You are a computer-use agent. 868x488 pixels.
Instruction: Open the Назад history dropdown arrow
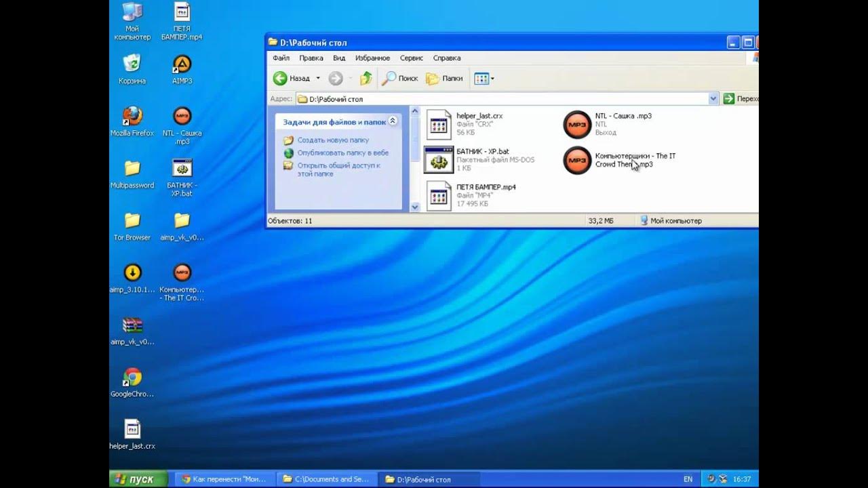[x=317, y=79]
